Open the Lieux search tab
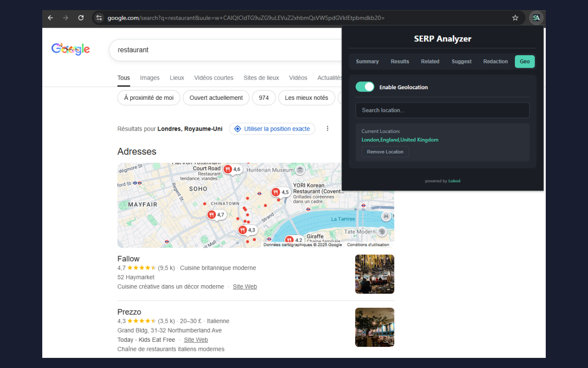 tap(177, 78)
